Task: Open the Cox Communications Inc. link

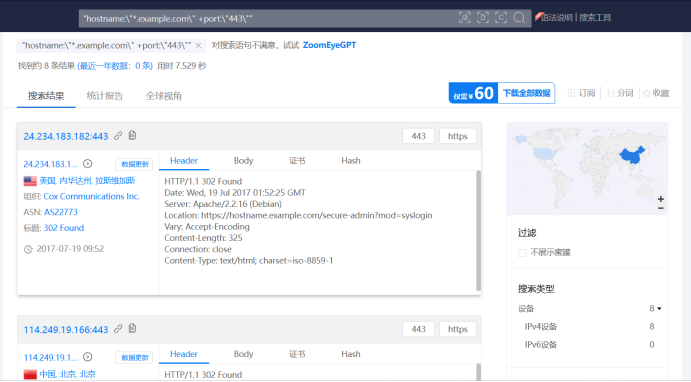Action: [91, 197]
